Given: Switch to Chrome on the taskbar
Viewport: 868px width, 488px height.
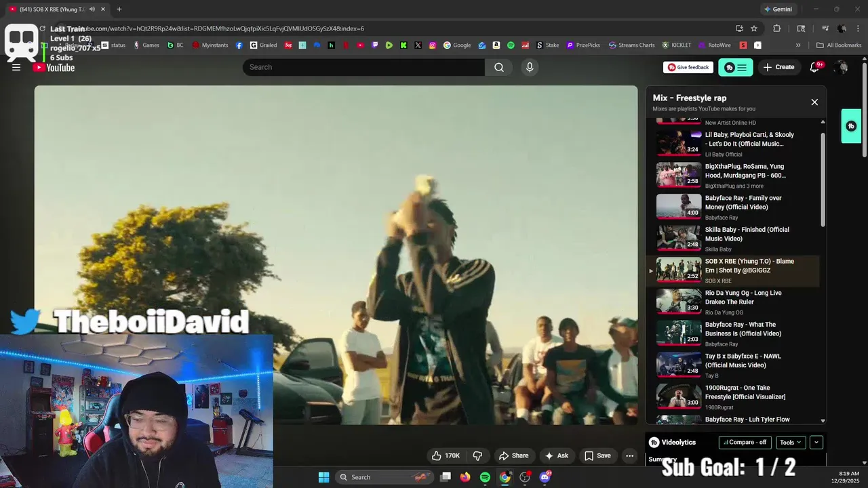Looking at the screenshot, I should [x=505, y=477].
